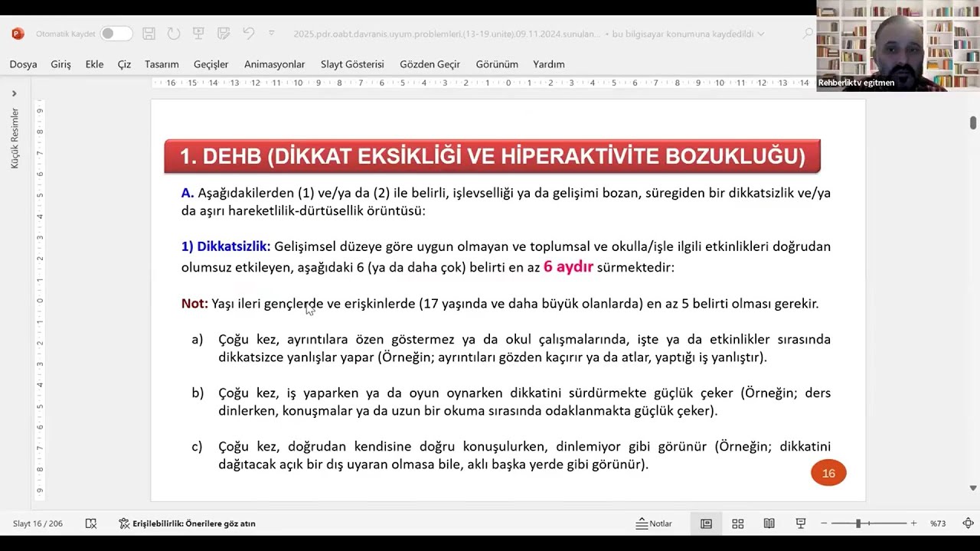Click the presentation file name in title bar

pos(447,34)
